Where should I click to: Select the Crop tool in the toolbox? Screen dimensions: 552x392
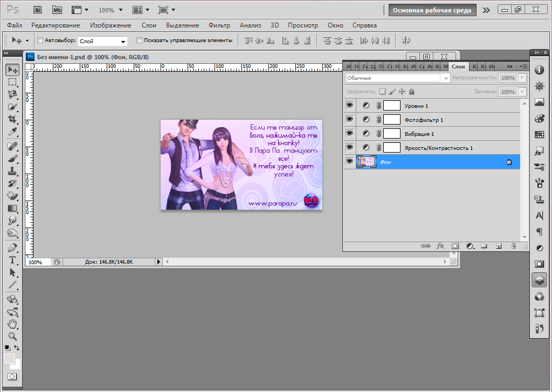click(12, 119)
